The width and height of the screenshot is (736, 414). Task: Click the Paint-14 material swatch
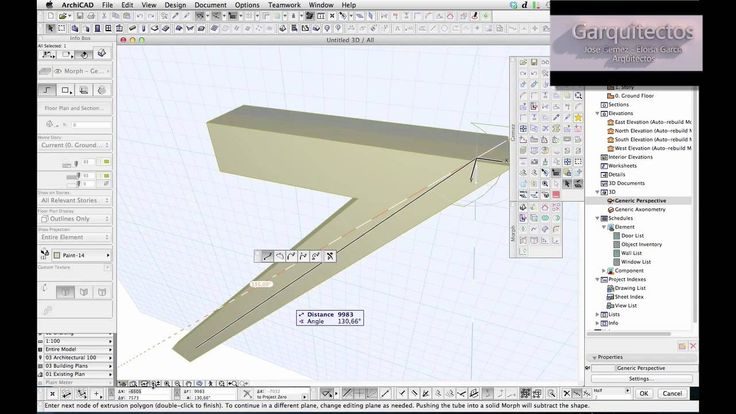57,256
